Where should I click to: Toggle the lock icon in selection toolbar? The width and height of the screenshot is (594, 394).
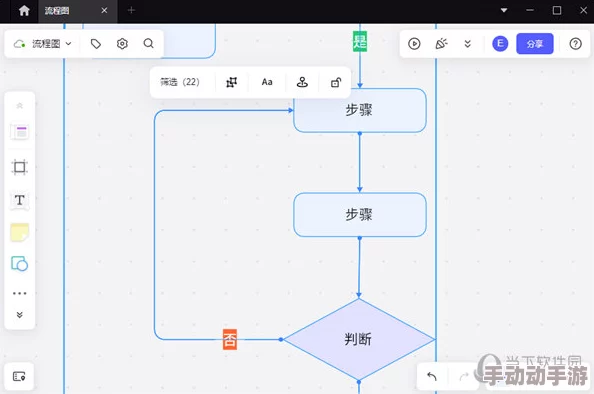336,82
